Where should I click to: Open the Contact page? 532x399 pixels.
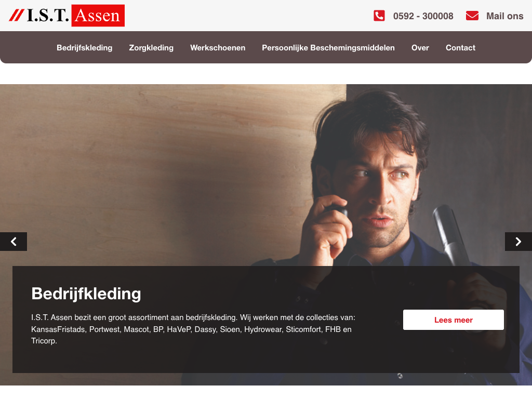460,48
